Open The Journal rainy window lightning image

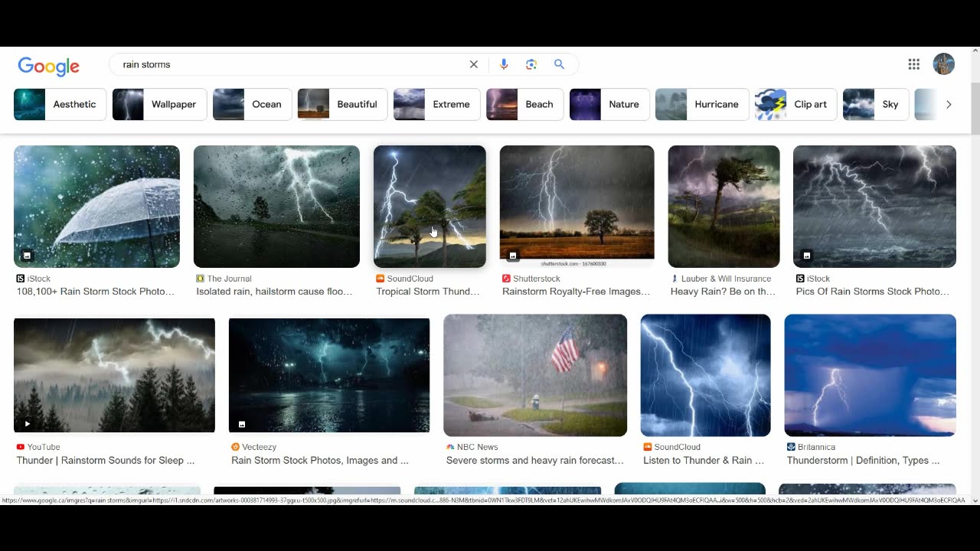pos(276,207)
